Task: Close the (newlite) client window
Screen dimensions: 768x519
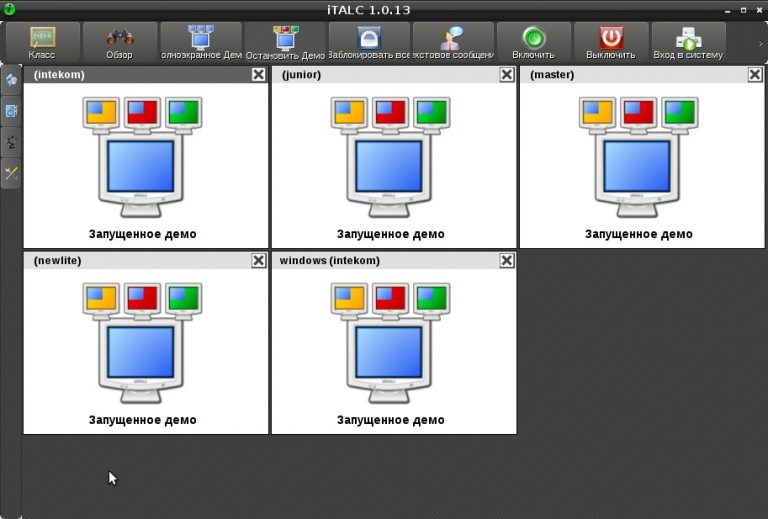Action: [259, 260]
